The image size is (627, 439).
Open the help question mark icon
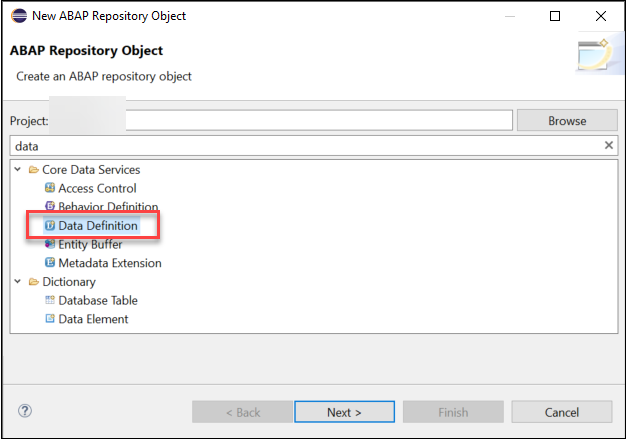click(25, 411)
